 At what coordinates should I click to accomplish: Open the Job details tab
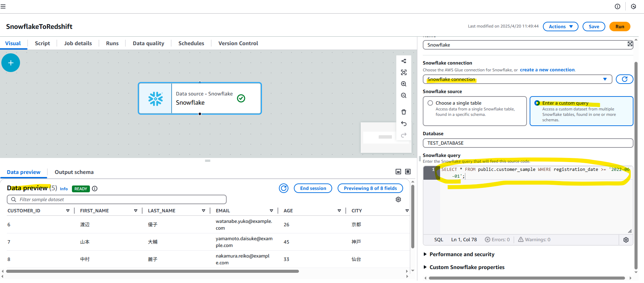click(78, 43)
